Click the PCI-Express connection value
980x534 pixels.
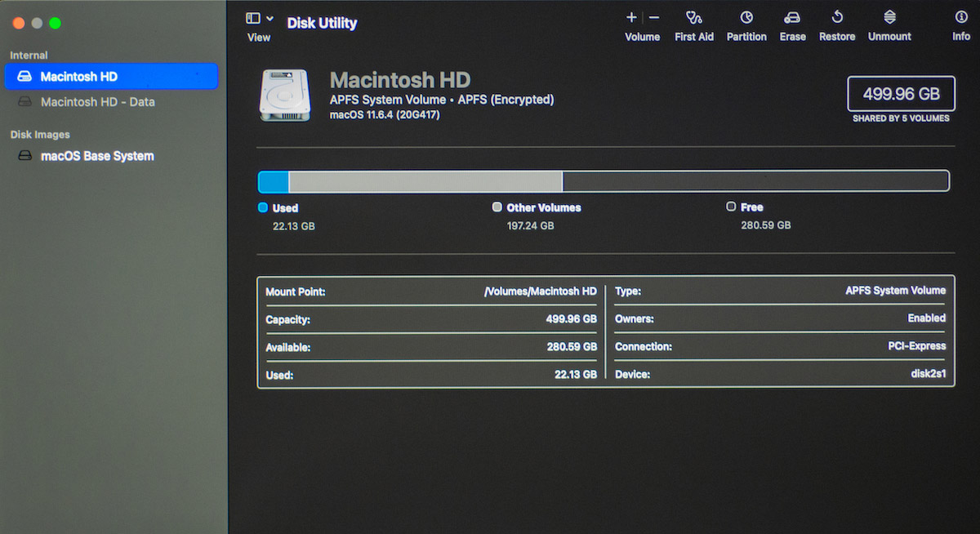(x=917, y=346)
